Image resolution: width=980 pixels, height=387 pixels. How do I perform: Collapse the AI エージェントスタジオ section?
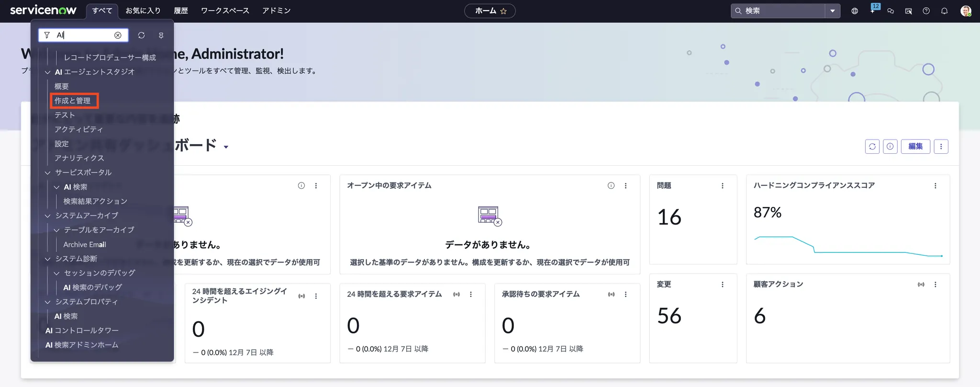tap(47, 72)
